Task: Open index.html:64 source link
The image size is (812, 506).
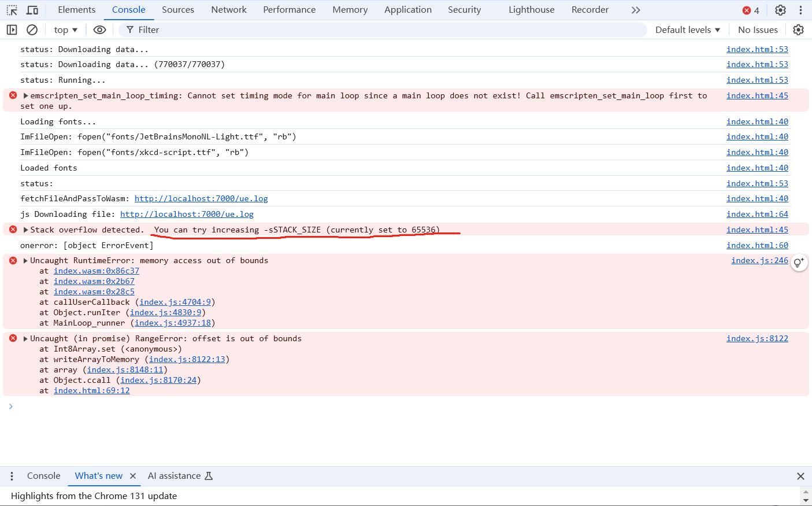Action: point(757,214)
